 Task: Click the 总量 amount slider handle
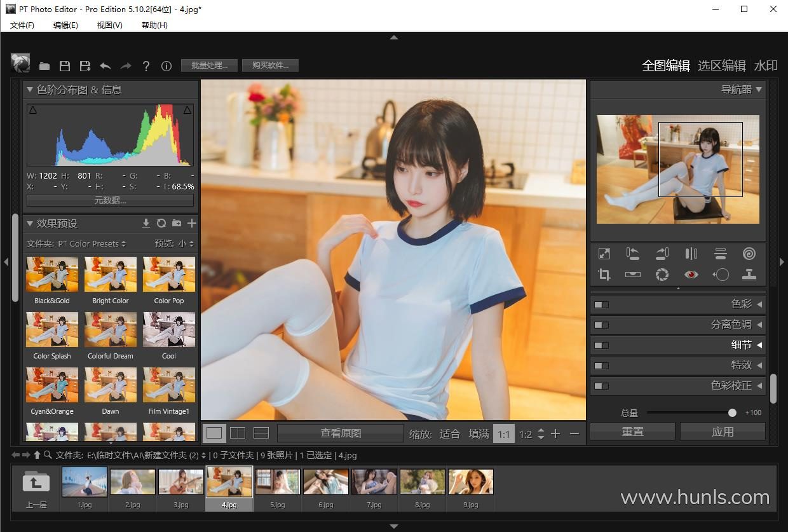click(x=732, y=413)
